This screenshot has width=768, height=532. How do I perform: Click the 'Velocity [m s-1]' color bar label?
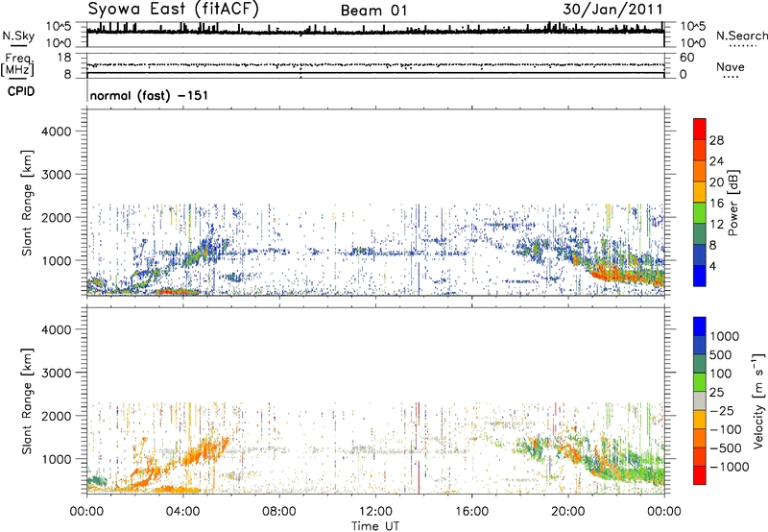[x=758, y=400]
